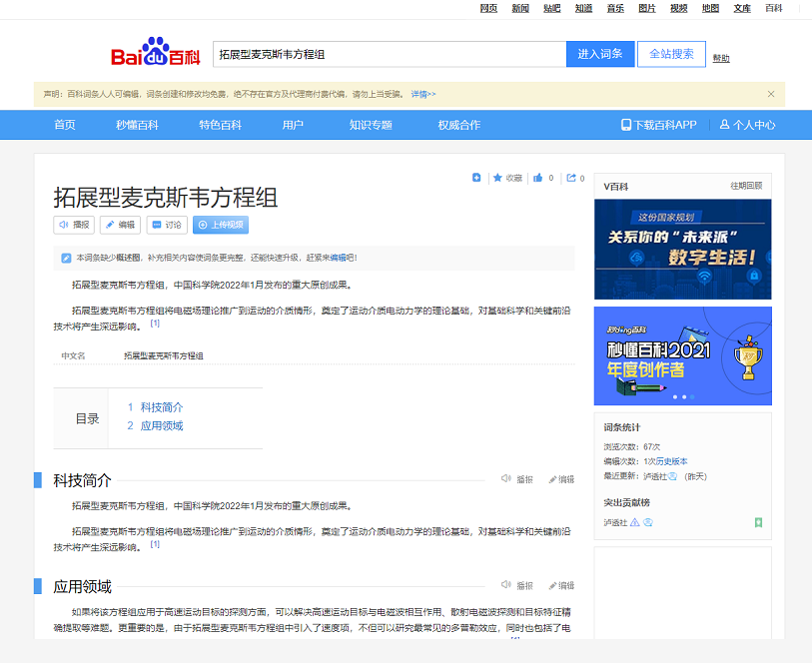Click 下载百科APP in nav bar
The width and height of the screenshot is (812, 663).
click(659, 125)
